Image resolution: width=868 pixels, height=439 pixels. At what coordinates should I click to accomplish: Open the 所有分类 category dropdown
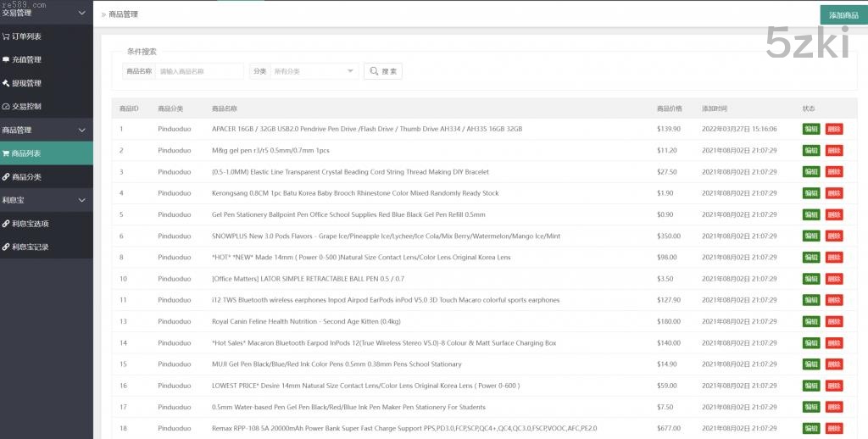(314, 71)
